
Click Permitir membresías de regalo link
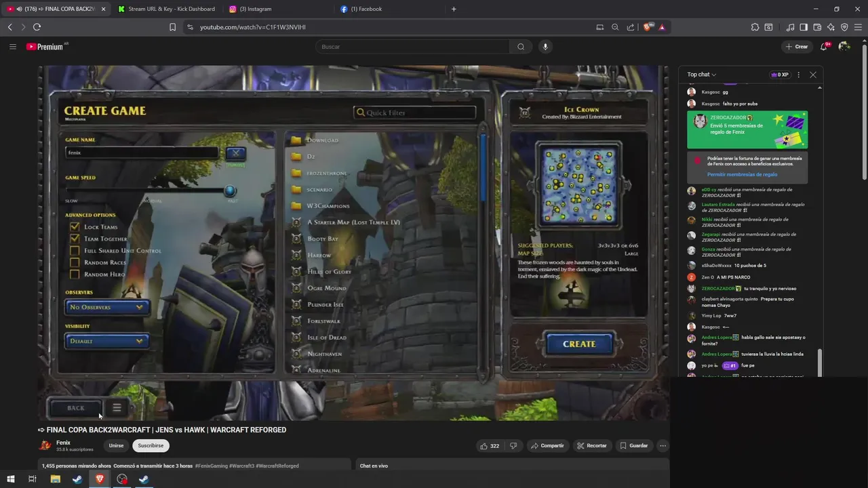[x=742, y=175]
